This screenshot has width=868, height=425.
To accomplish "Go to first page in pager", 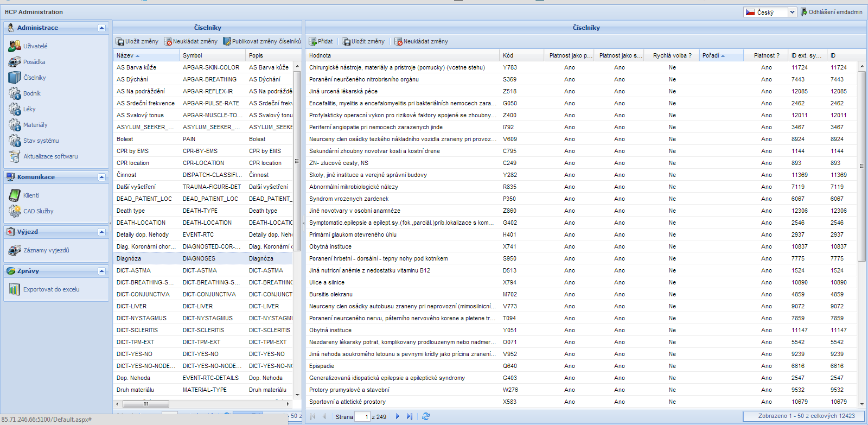I will (x=312, y=416).
